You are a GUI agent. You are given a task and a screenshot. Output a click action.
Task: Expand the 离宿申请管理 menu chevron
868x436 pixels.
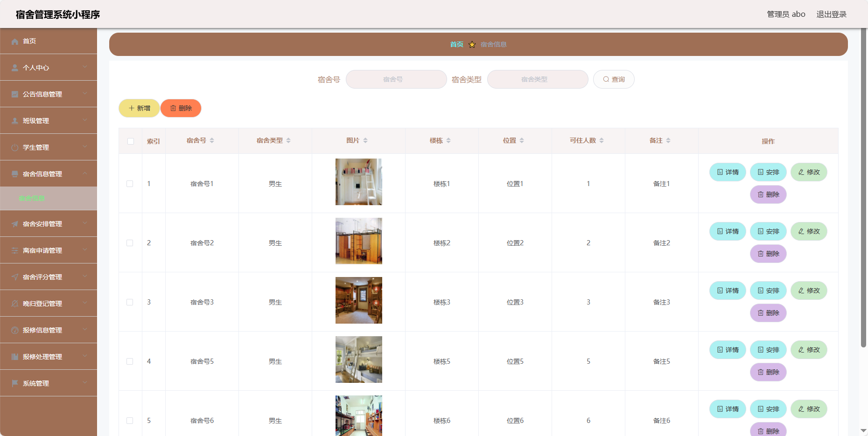[x=85, y=250]
